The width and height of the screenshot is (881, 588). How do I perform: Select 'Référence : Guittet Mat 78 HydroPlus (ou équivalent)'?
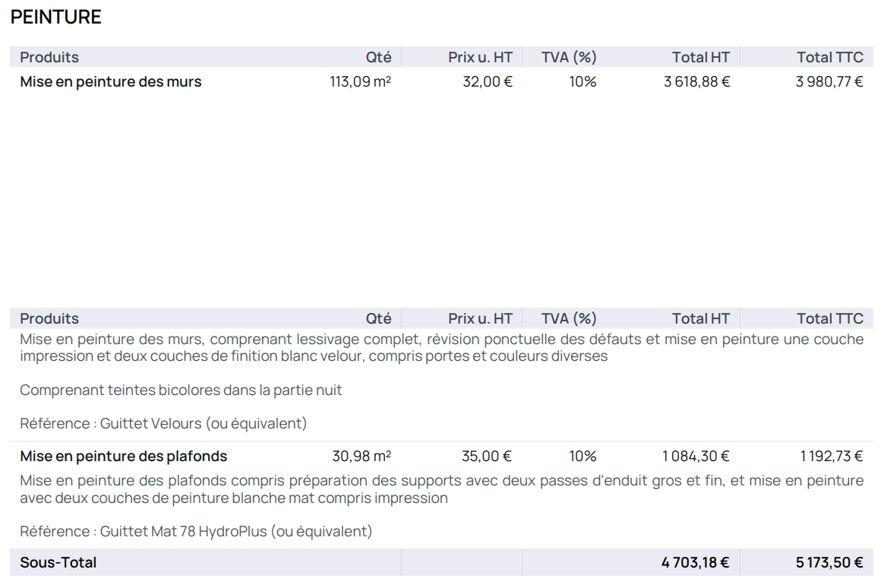(x=196, y=531)
